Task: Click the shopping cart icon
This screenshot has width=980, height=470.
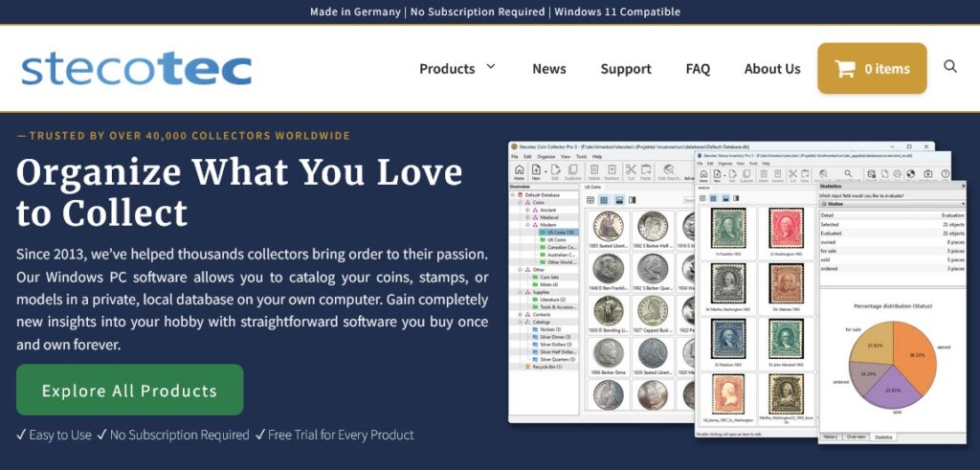Action: coord(844,69)
